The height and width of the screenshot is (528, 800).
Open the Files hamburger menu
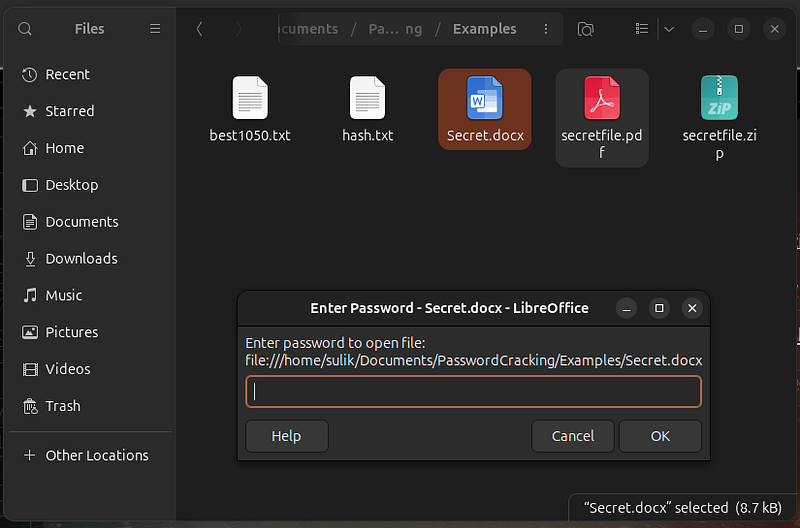coord(155,29)
